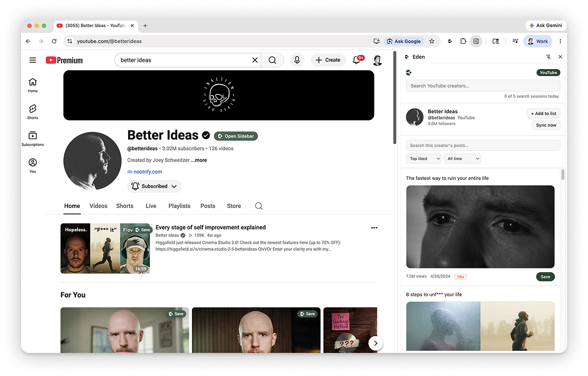Select the channel Home tab
This screenshot has width=588, height=376.
pyautogui.click(x=72, y=206)
